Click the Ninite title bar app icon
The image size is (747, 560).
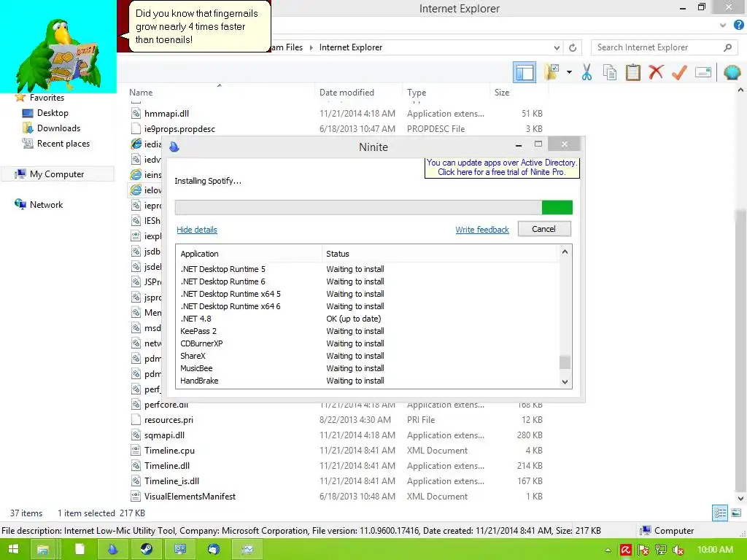(x=174, y=147)
